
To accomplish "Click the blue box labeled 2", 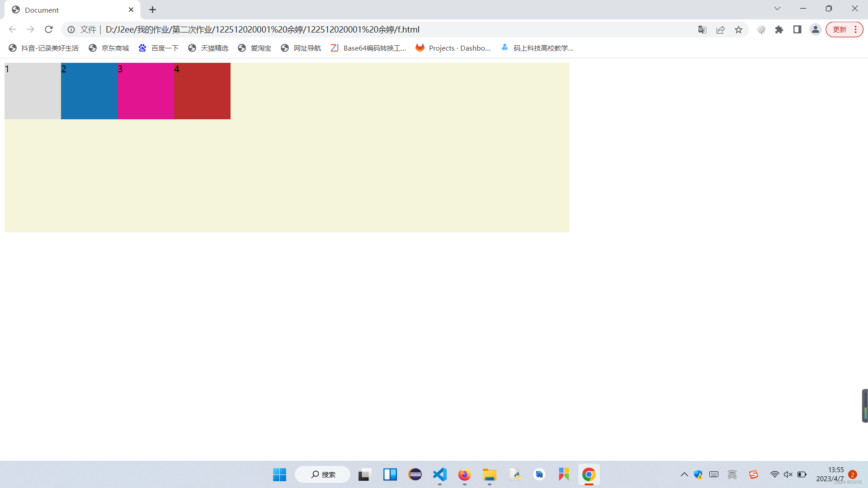I will 89,91.
